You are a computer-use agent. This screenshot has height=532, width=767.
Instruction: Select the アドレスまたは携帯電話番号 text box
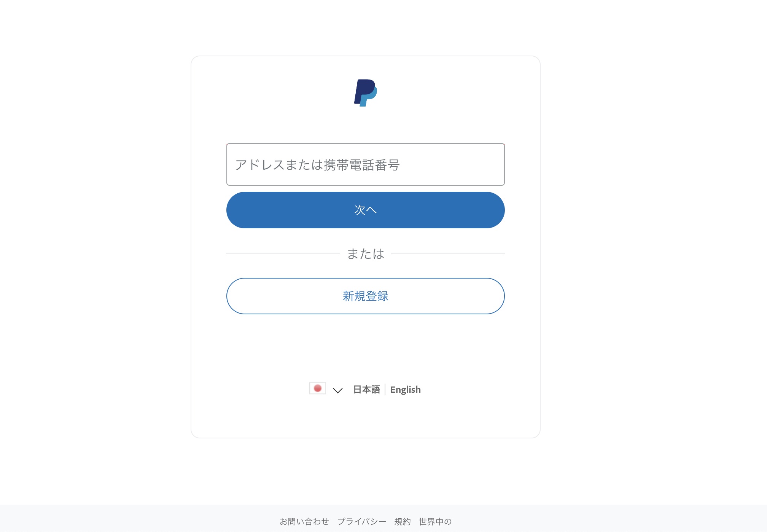coord(366,164)
